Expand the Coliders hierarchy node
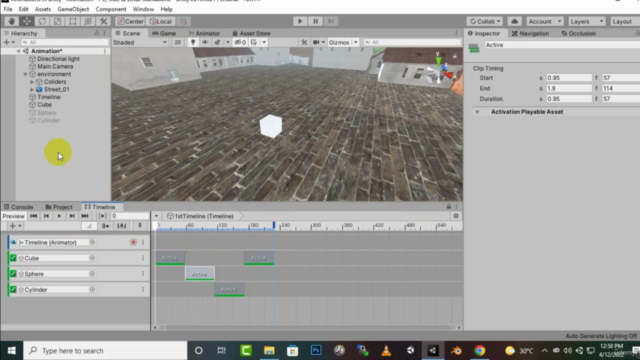This screenshot has width=640, height=360. pyautogui.click(x=32, y=82)
